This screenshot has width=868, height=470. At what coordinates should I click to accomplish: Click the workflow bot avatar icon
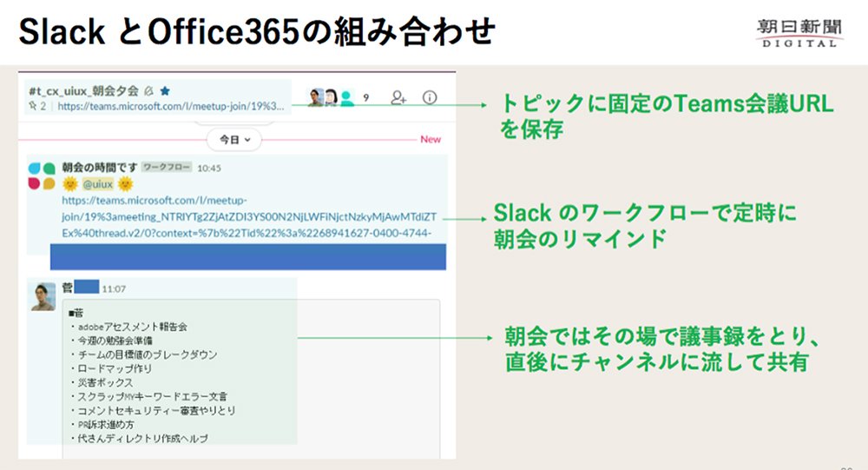(x=42, y=175)
